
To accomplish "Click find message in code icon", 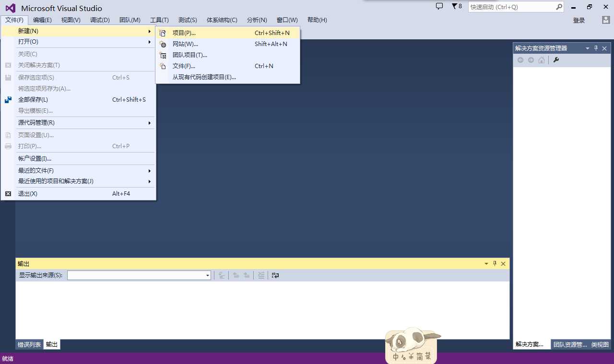I will click(x=222, y=275).
